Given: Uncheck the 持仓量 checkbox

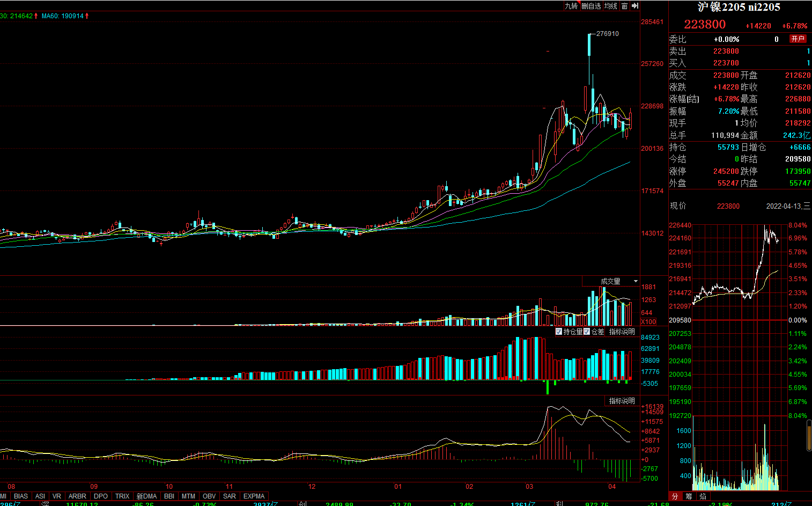Looking at the screenshot, I should click(x=559, y=332).
